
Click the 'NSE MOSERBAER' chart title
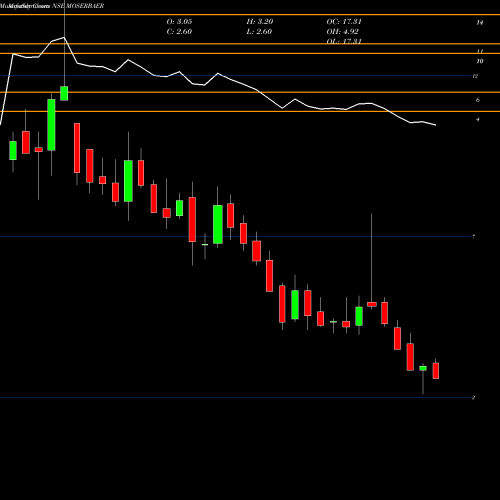[x=78, y=6]
